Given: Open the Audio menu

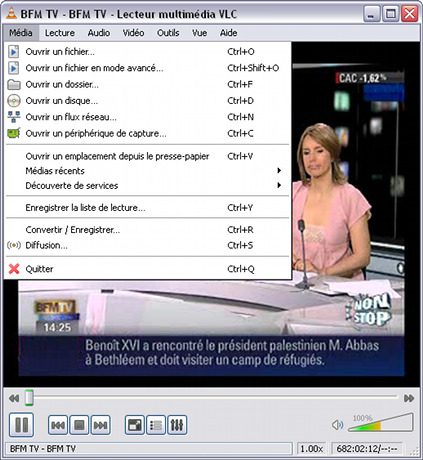Looking at the screenshot, I should pos(99,33).
